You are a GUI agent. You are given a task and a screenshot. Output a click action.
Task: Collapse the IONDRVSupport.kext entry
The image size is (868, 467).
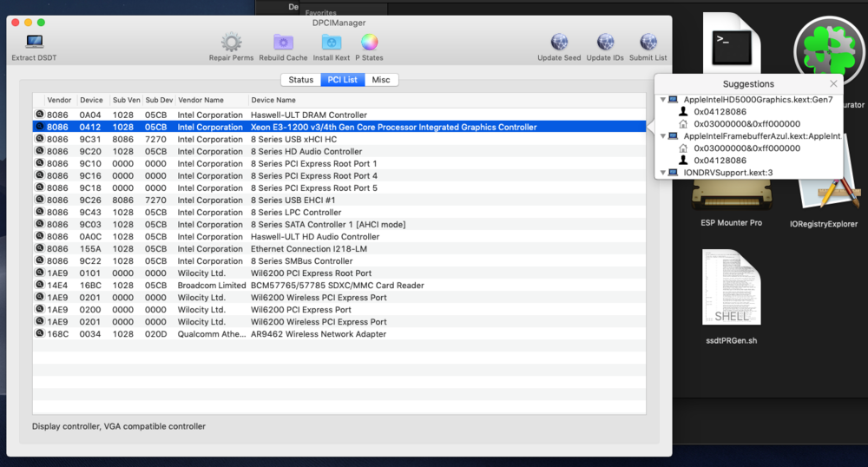pyautogui.click(x=662, y=173)
